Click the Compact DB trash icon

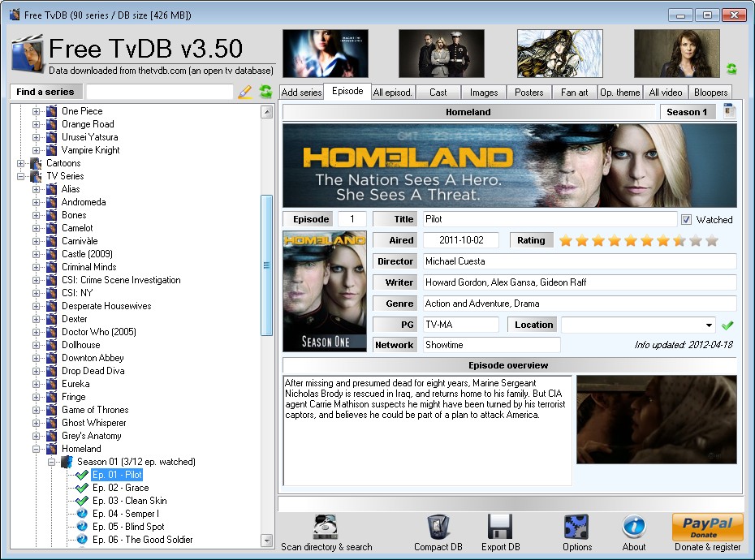coord(438,527)
